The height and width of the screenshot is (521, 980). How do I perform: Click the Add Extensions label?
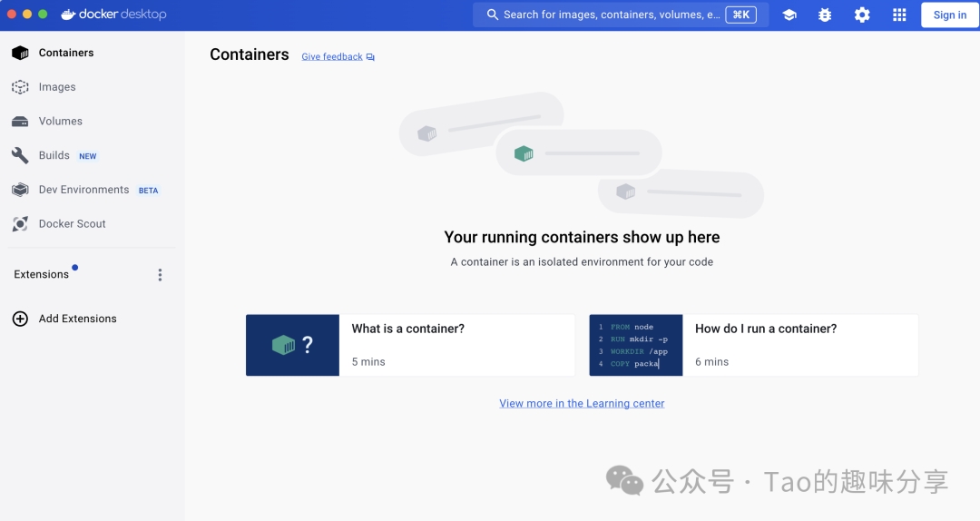click(x=77, y=319)
